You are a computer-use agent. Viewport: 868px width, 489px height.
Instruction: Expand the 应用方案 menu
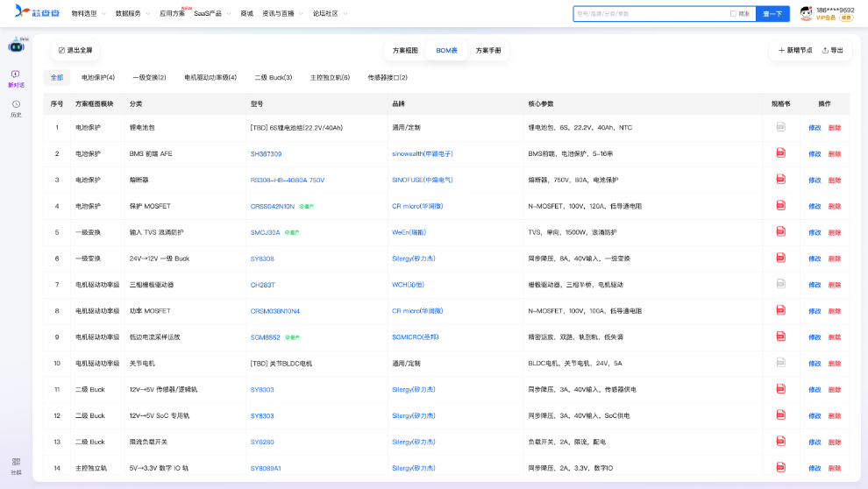pos(172,14)
